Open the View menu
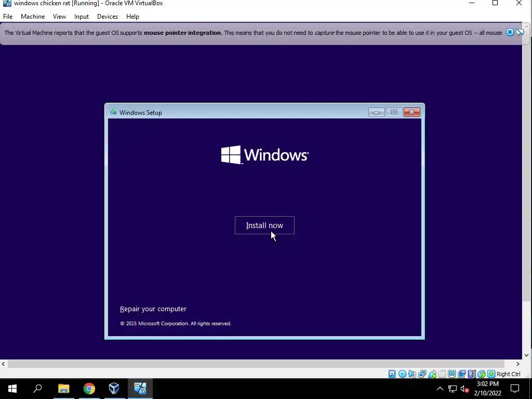The height and width of the screenshot is (399, 532). pyautogui.click(x=59, y=16)
